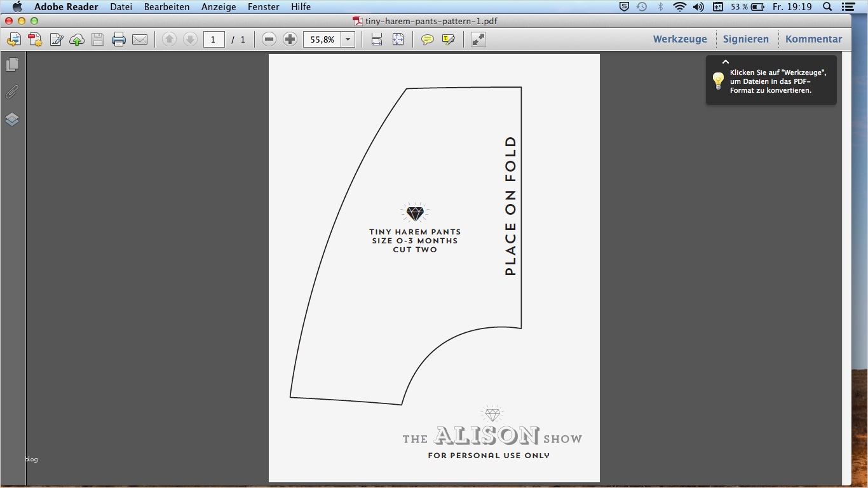Open the zoom level dropdown arrow
The height and width of the screenshot is (488, 868).
coord(348,39)
